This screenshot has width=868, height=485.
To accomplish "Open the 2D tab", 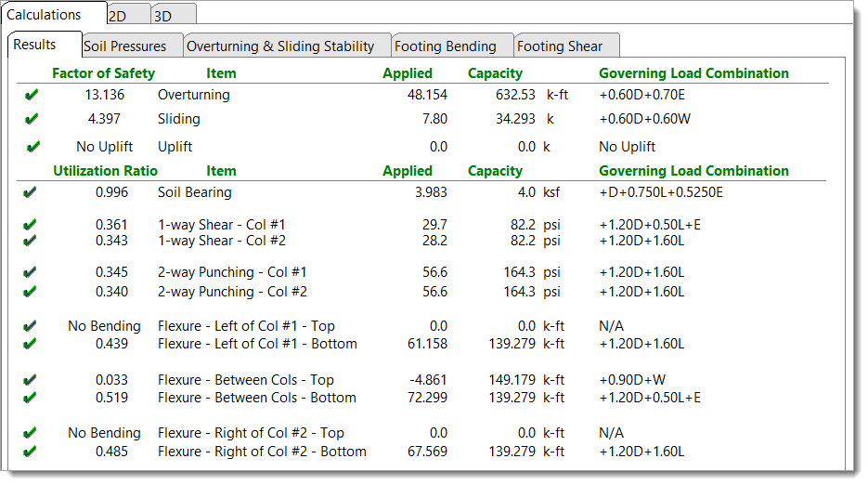I will 128,14.
